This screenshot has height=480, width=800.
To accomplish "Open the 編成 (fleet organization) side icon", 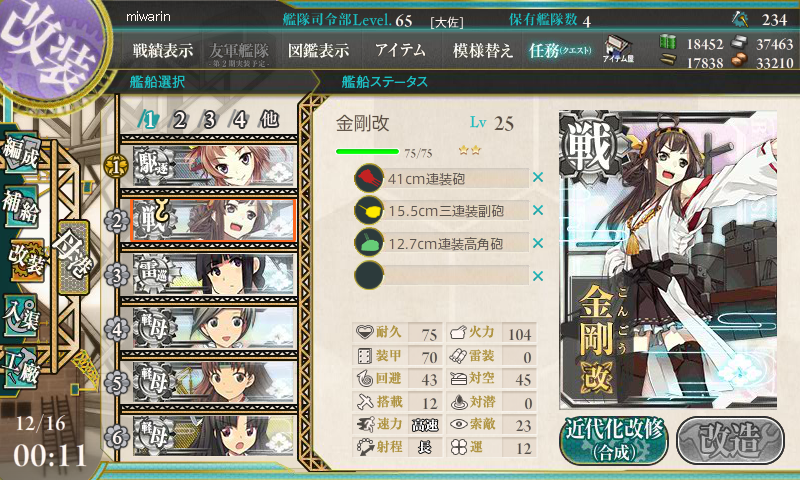I will [21, 152].
